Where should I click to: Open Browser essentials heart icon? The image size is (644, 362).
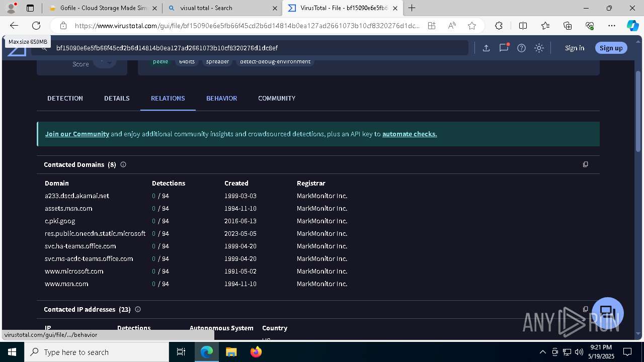(x=590, y=26)
